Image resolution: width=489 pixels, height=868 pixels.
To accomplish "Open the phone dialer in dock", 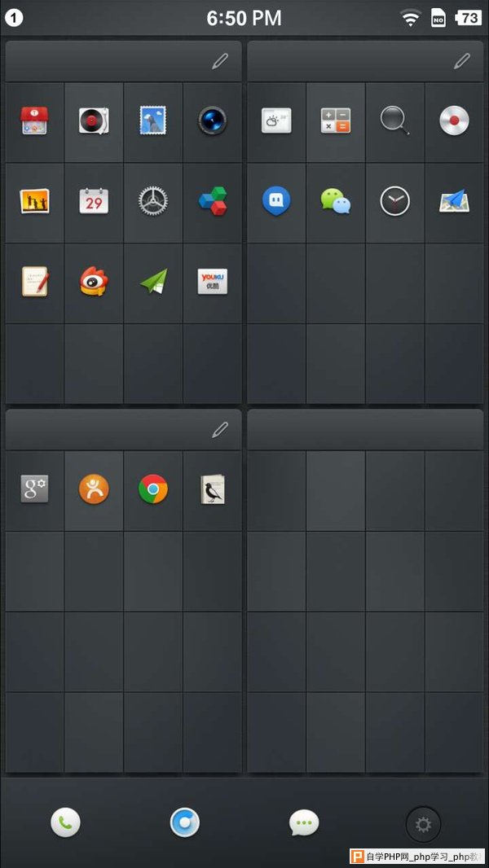I will point(65,822).
